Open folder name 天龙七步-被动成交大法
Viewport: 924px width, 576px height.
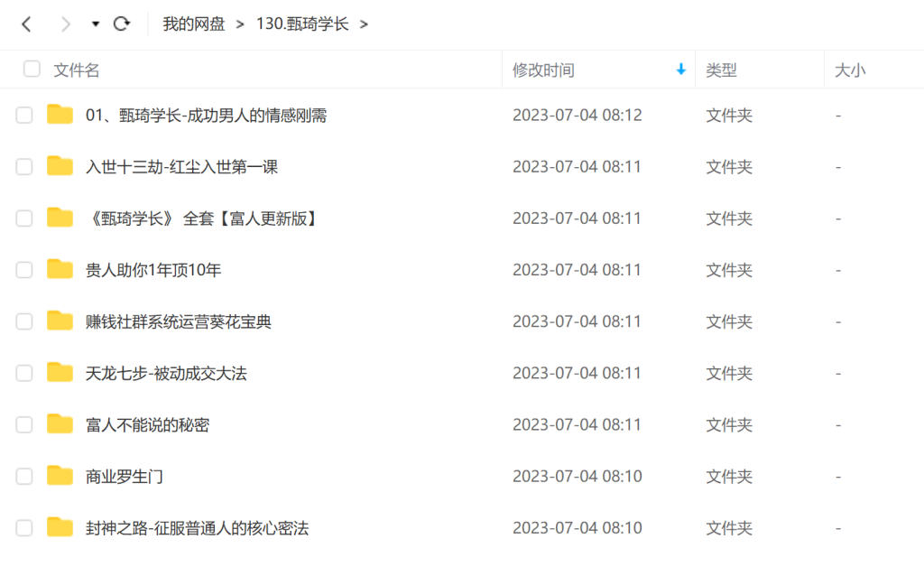tap(166, 373)
